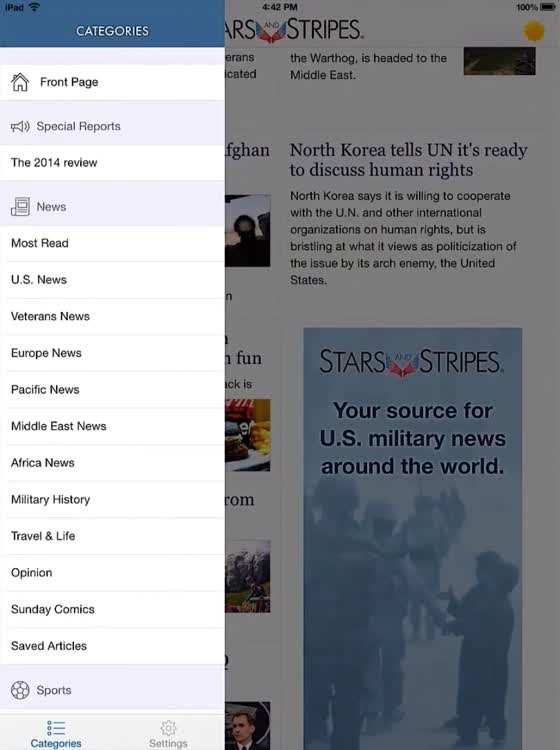Open the mountain landscape article thumbnail
560x750 pixels.
(248, 576)
